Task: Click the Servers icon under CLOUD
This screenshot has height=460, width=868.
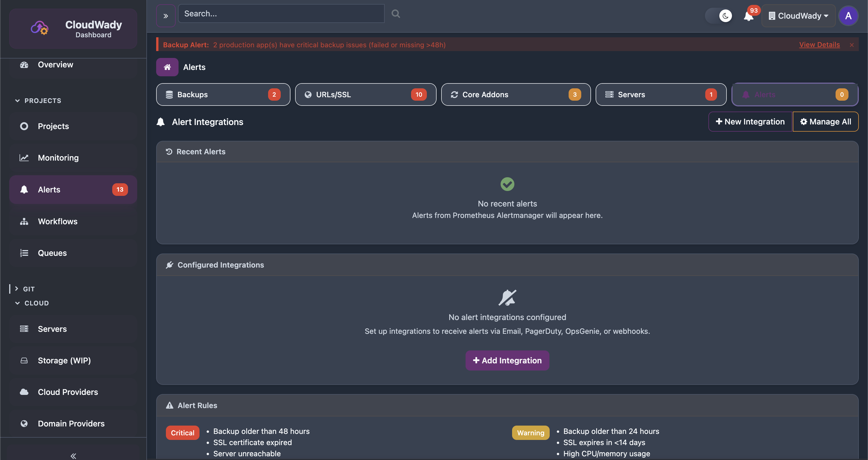Action: [x=24, y=329]
